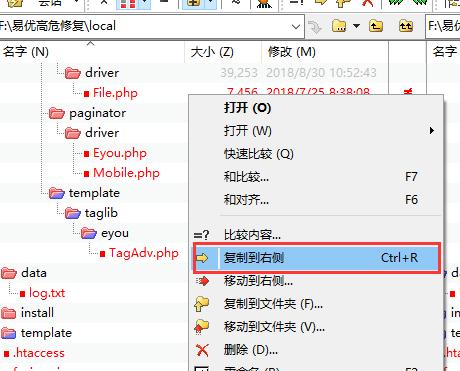Select the driver folder above File.php

pyautogui.click(x=92, y=73)
